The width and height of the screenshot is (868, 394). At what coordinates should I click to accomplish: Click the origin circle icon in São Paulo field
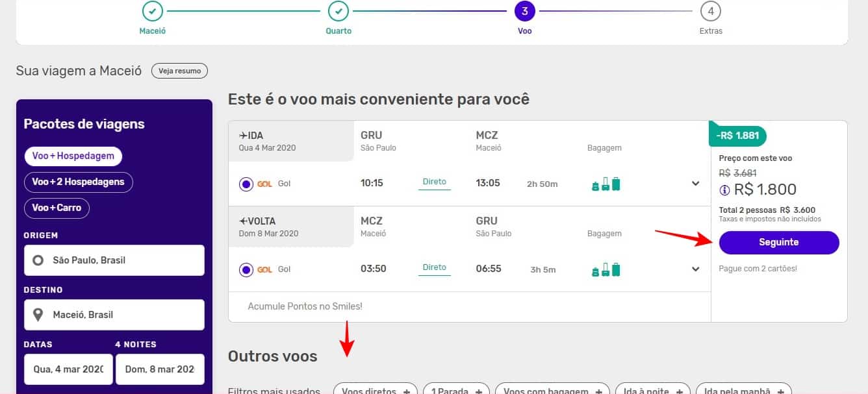[38, 260]
